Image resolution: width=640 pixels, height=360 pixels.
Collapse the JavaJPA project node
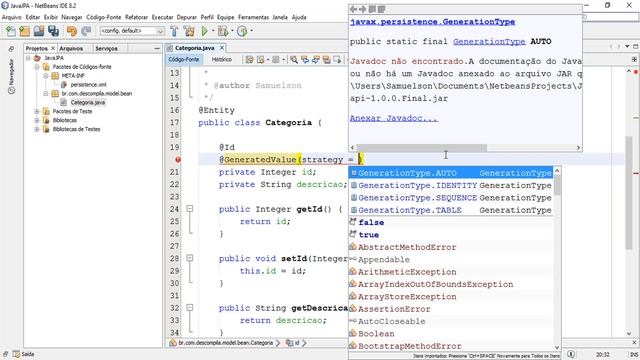click(x=28, y=58)
